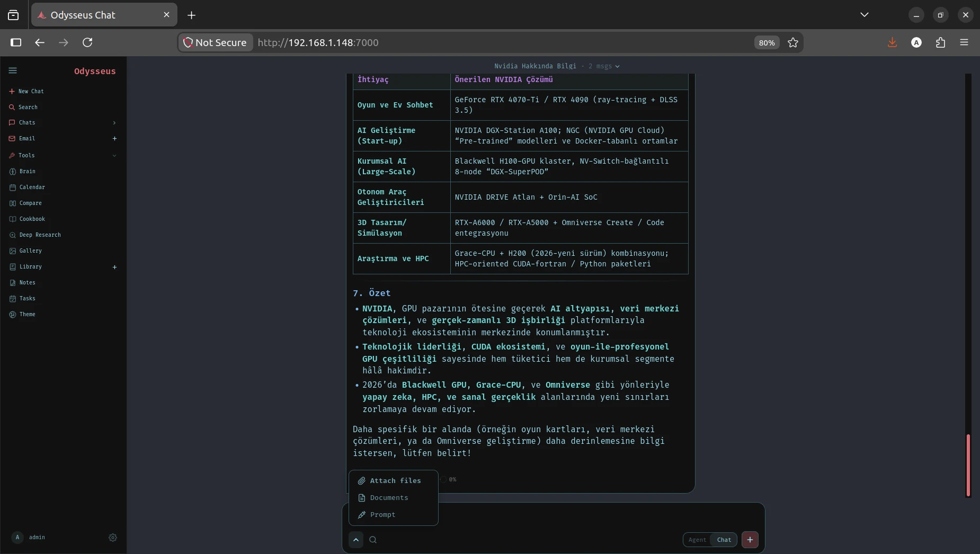Click the Odysseus logo text
This screenshot has width=980, height=554.
coord(95,71)
